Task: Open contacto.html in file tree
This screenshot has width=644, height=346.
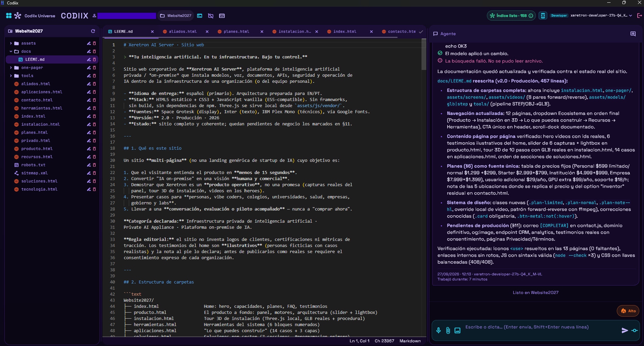Action: coord(37,100)
